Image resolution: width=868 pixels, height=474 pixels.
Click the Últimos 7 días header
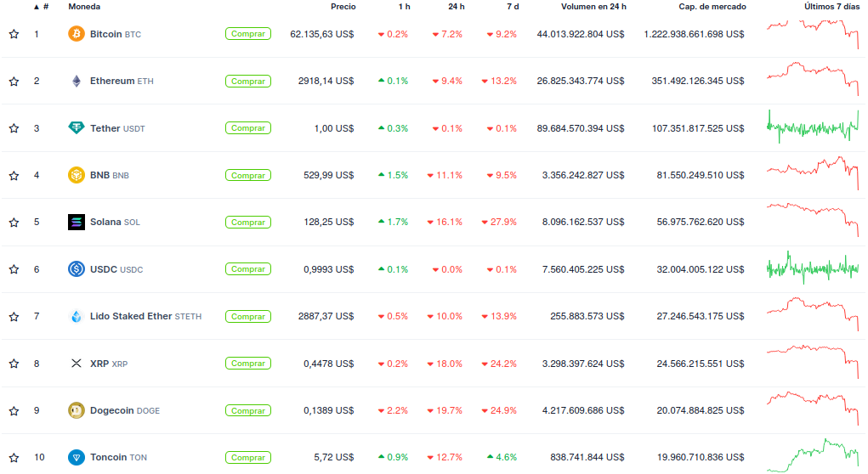pos(831,7)
